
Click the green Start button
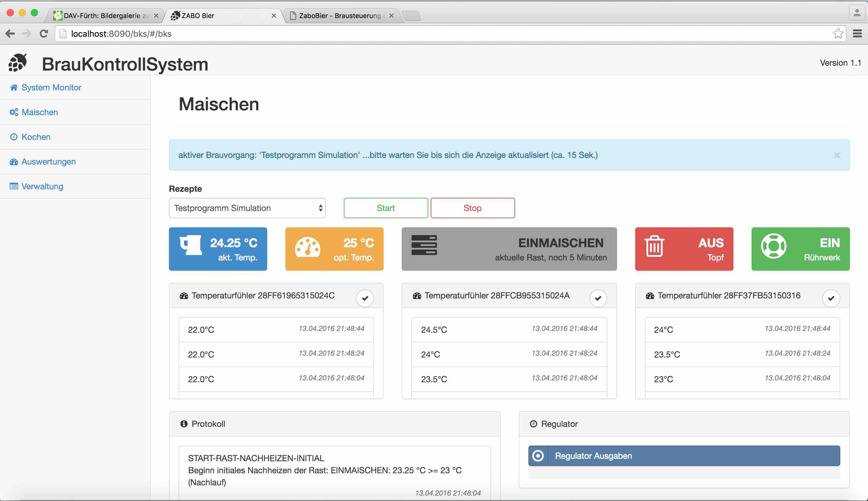pyautogui.click(x=386, y=208)
